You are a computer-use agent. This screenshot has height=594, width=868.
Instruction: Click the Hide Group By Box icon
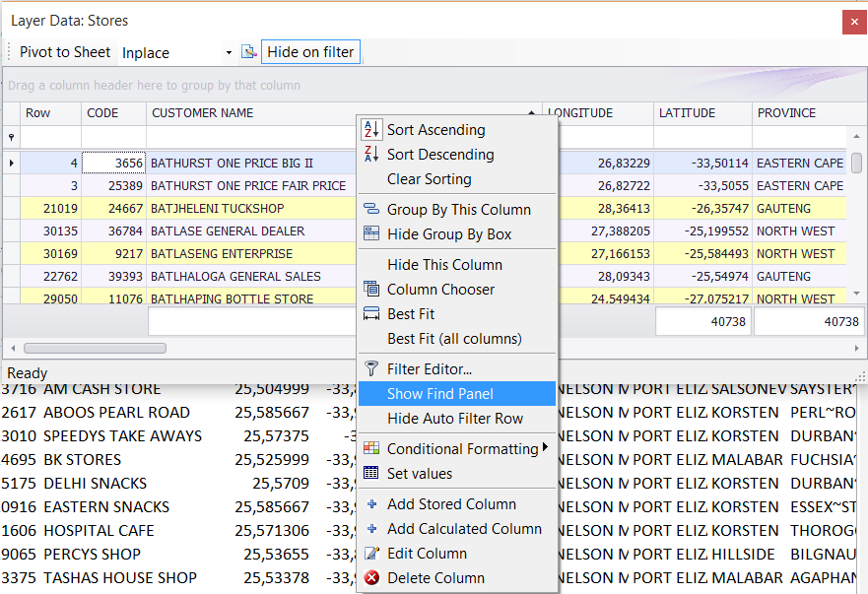[x=371, y=234]
